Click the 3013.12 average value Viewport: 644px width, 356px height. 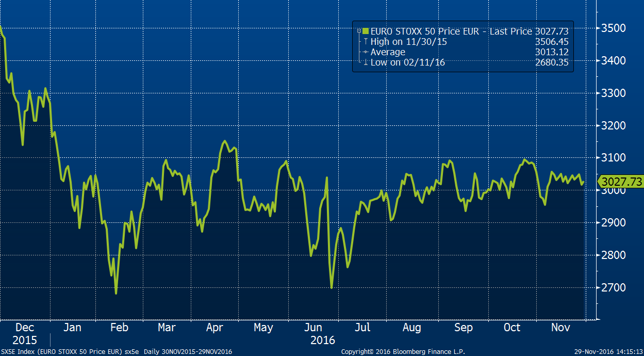click(x=552, y=52)
